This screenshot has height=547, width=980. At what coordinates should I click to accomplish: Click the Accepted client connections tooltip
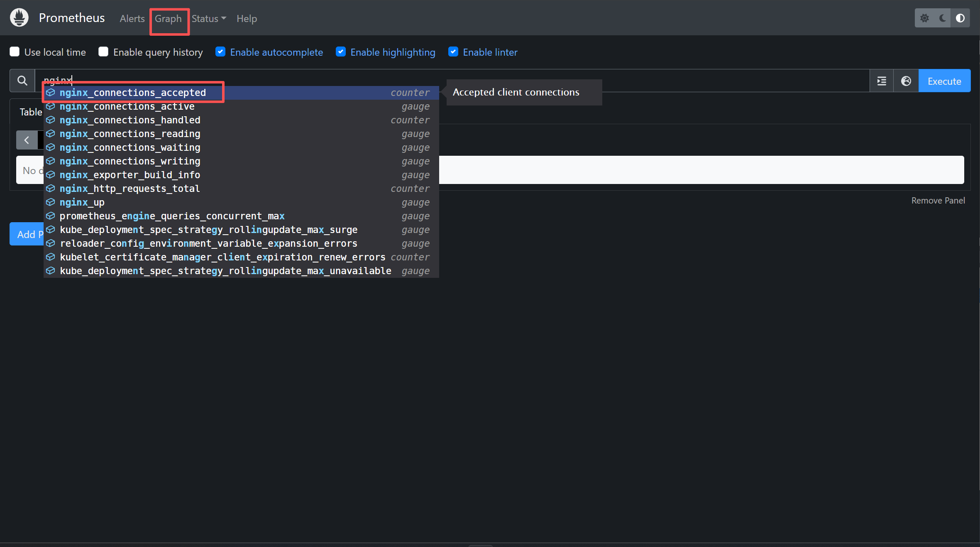pyautogui.click(x=524, y=92)
